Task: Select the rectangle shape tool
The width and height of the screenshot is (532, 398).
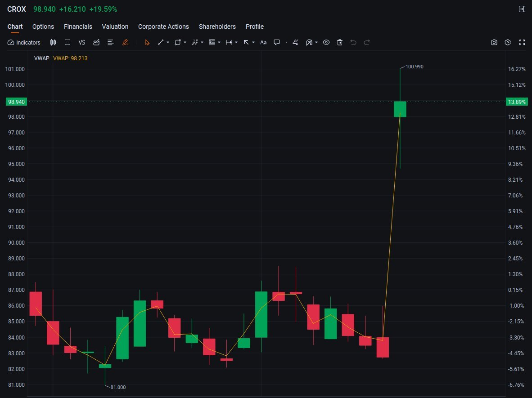Action: tap(177, 42)
